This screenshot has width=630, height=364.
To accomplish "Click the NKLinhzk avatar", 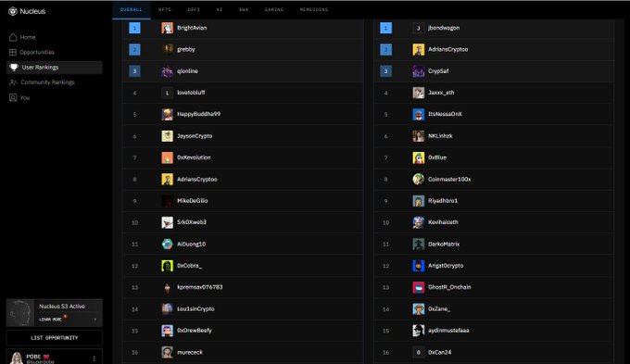I will [418, 136].
